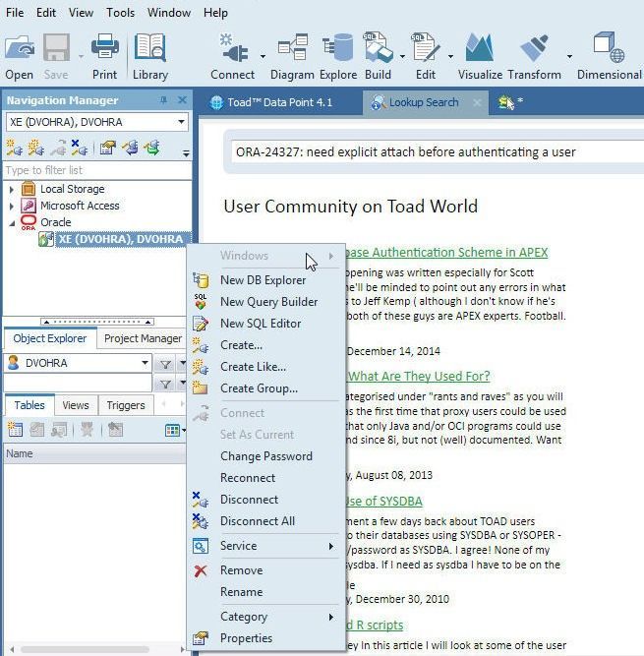Open the Service submenu in context menu
Screen dimensions: 644x656
tap(266, 546)
